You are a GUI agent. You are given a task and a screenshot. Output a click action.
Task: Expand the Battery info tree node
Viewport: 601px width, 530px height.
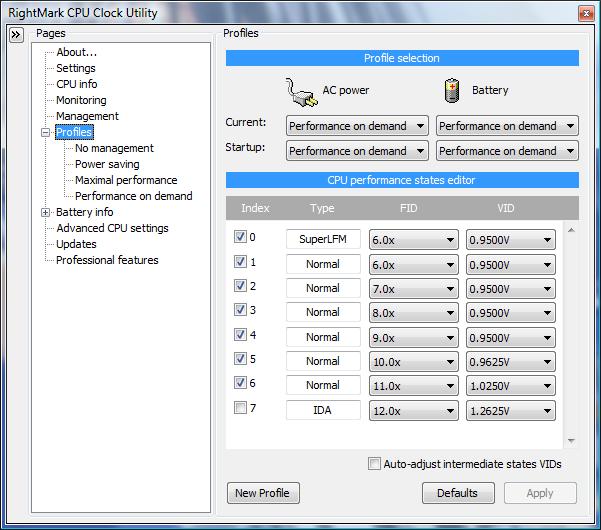tap(46, 212)
